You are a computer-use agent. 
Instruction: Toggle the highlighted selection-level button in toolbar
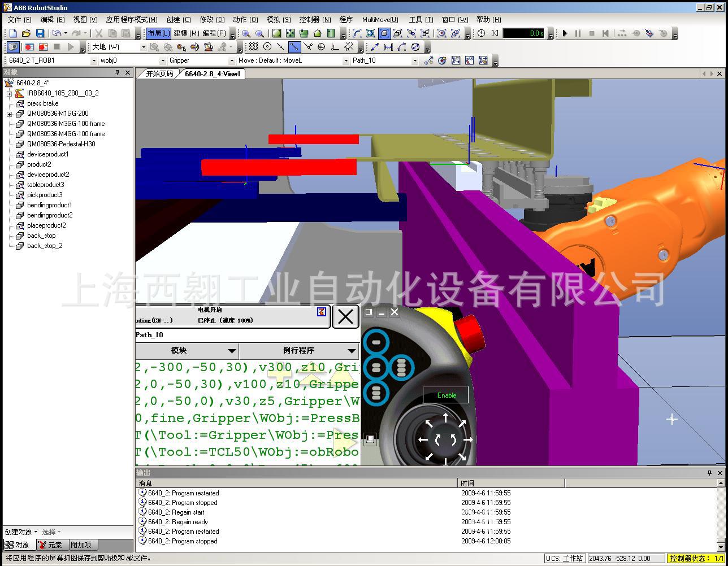pyautogui.click(x=384, y=33)
